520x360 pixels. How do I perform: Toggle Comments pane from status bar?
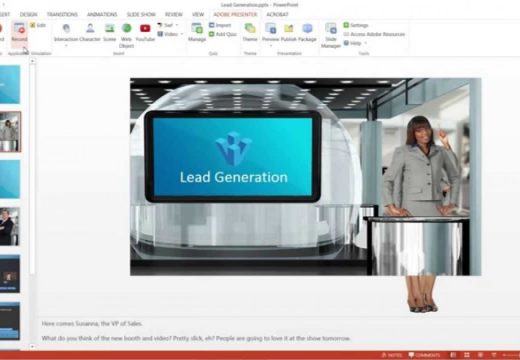click(x=424, y=355)
